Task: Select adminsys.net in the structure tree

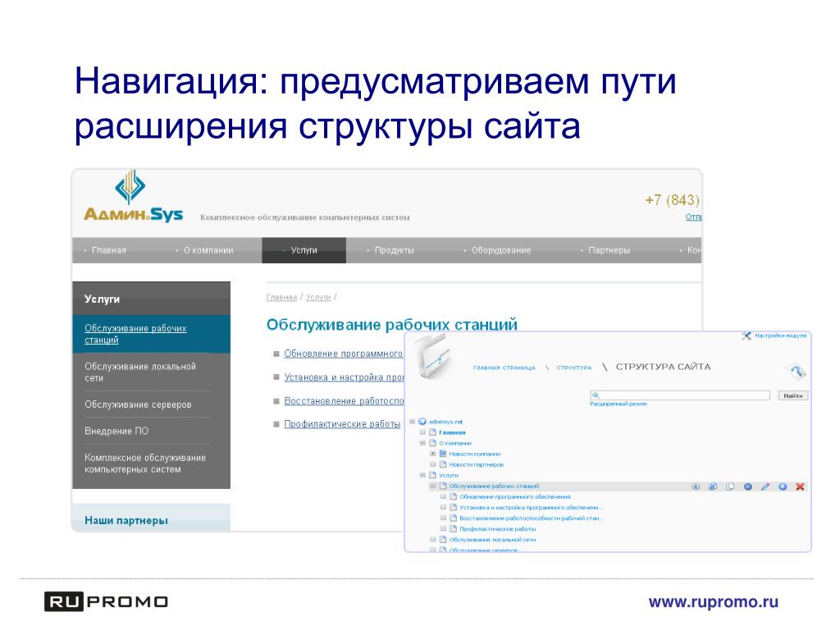Action: pos(445,422)
